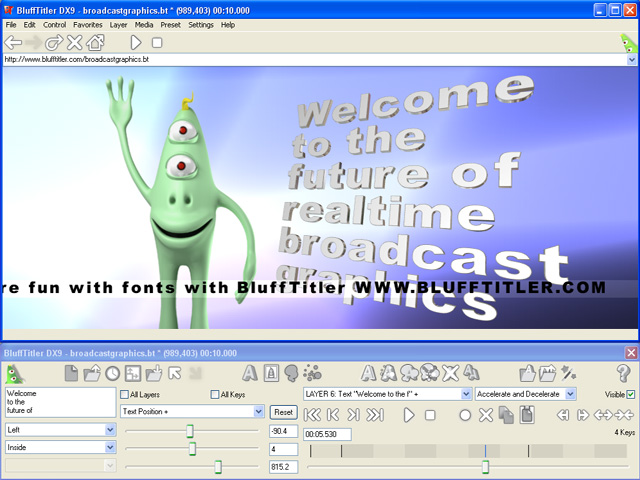Screen dimensions: 640x480
Task: Open the Preset menu
Action: [171, 25]
